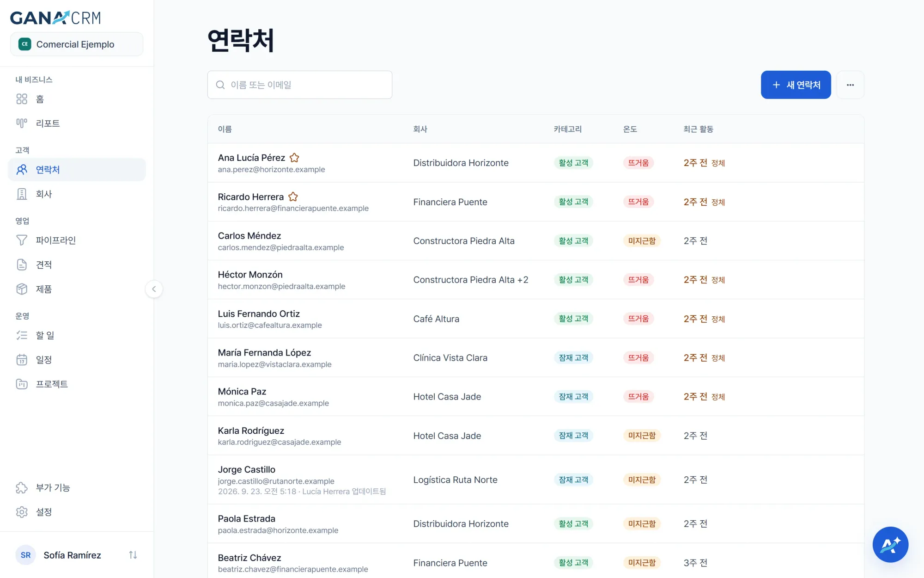Open contact Paola Estrada
The height and width of the screenshot is (578, 924).
247,519
